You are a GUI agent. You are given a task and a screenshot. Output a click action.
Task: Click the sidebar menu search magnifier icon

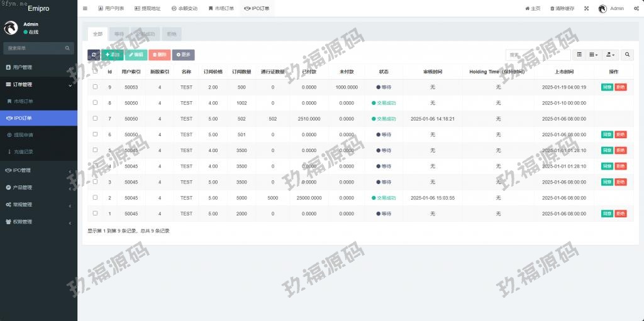click(67, 48)
